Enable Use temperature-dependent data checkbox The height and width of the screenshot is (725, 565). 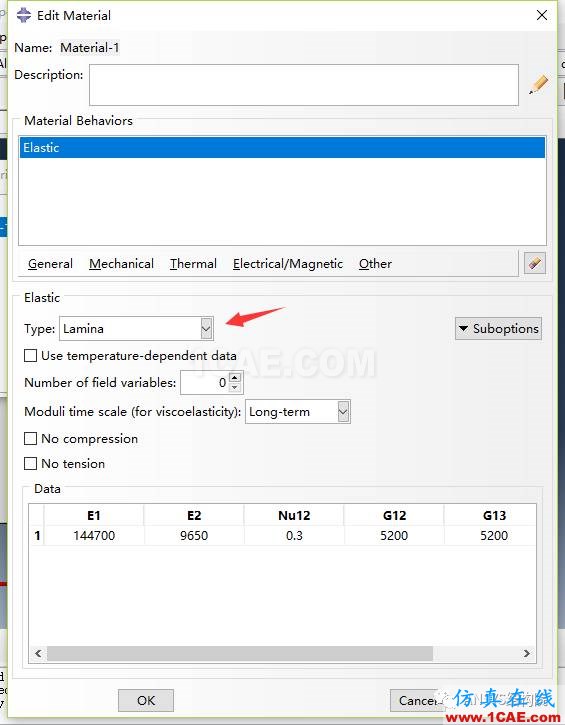pyautogui.click(x=31, y=356)
